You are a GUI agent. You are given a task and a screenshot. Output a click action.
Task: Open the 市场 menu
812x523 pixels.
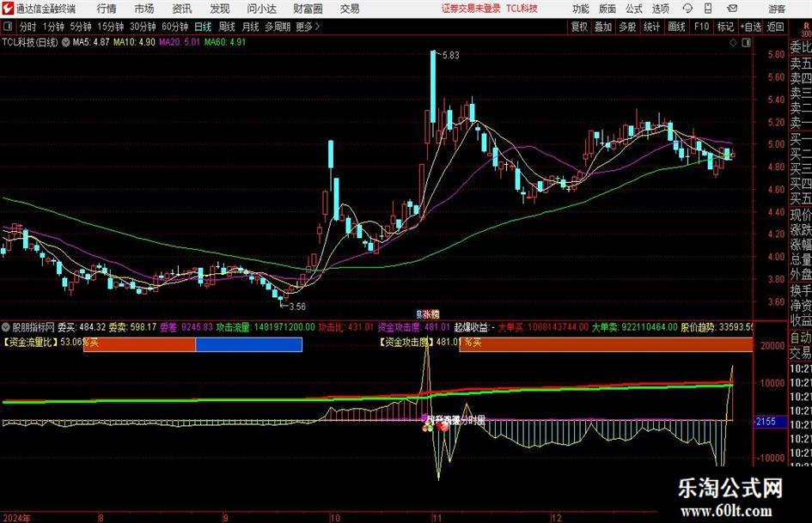(144, 9)
